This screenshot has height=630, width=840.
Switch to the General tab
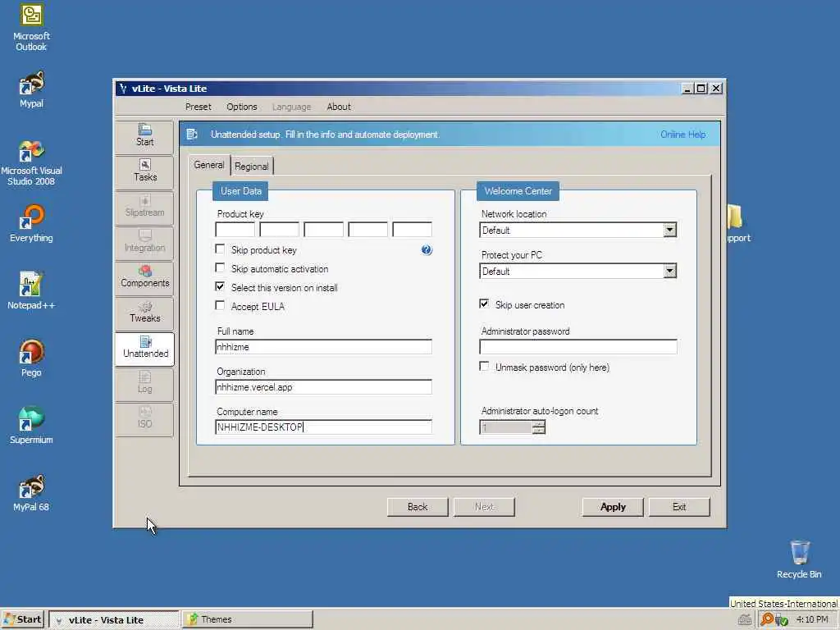209,165
